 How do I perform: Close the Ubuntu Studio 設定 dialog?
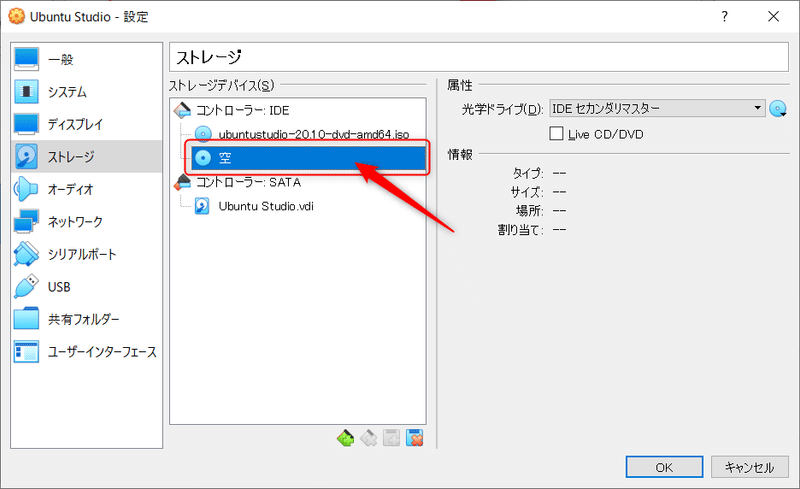[x=773, y=17]
